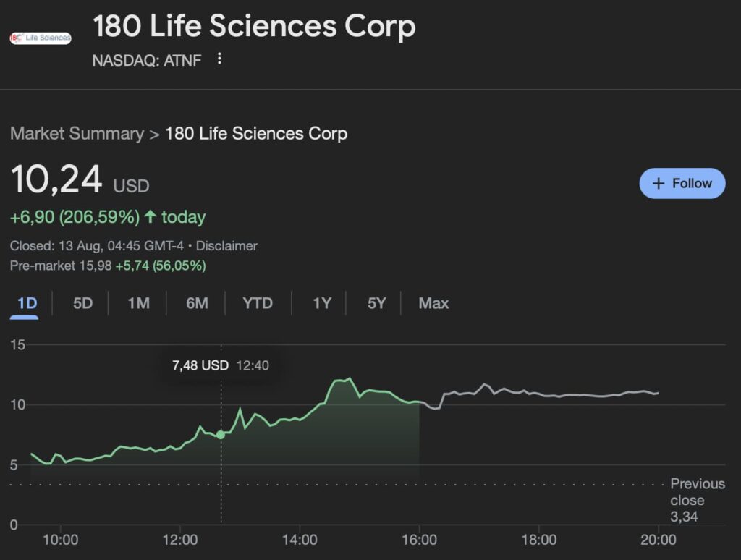This screenshot has width=741, height=560.
Task: Click the 16:00 time axis label
Action: pos(419,540)
